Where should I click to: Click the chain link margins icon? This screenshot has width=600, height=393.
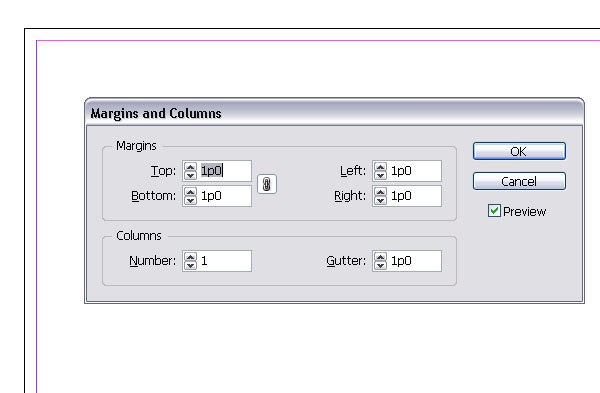pos(267,184)
